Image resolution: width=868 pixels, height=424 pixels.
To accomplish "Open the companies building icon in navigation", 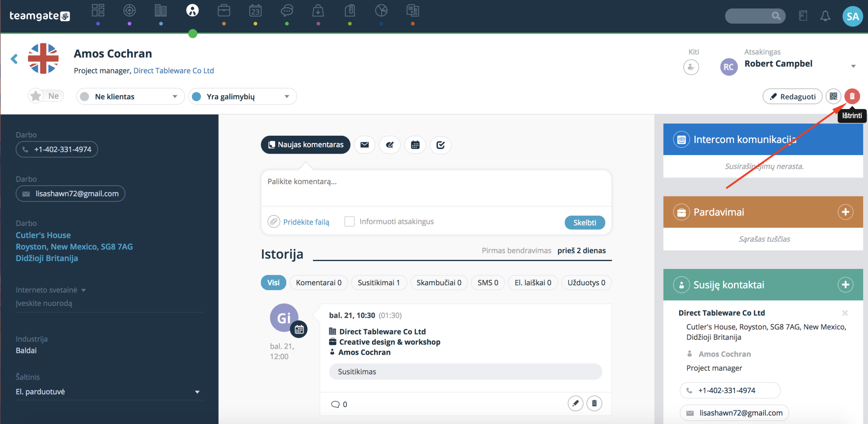I will [161, 11].
